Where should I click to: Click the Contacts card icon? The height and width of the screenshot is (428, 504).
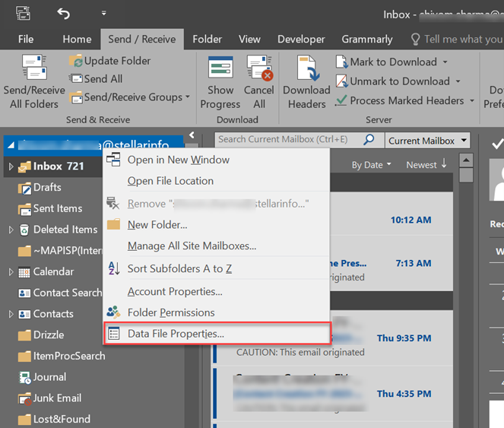(x=24, y=314)
